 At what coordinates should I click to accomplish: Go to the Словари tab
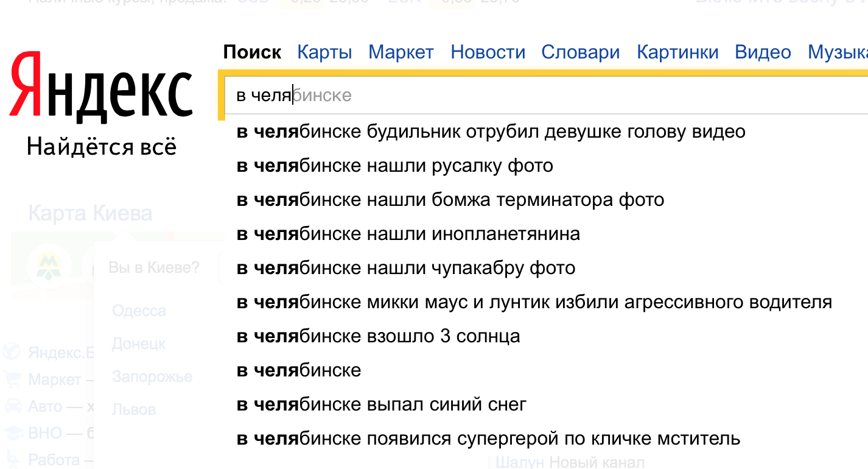click(x=581, y=52)
